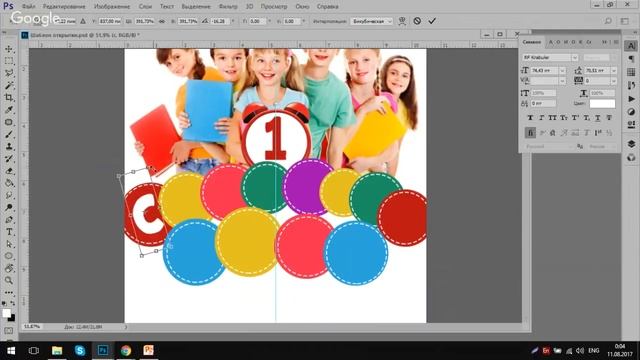
Task: Select the Clone Stamp tool
Action: point(9,147)
